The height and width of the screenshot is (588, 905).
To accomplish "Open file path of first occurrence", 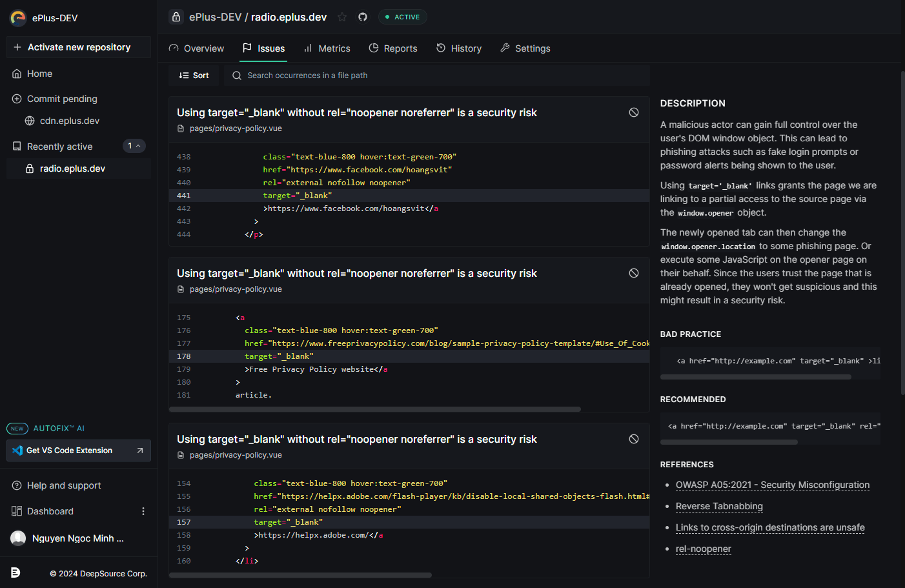I will click(x=236, y=128).
